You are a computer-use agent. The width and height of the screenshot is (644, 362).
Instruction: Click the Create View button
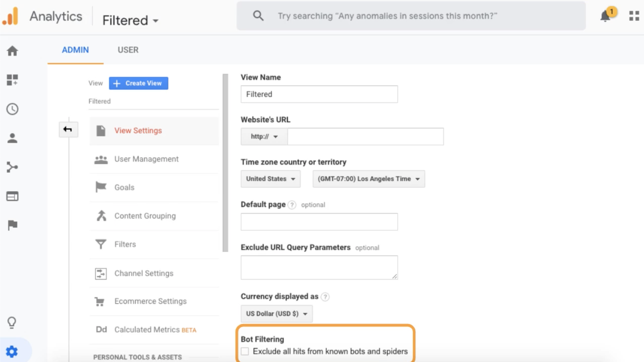138,83
